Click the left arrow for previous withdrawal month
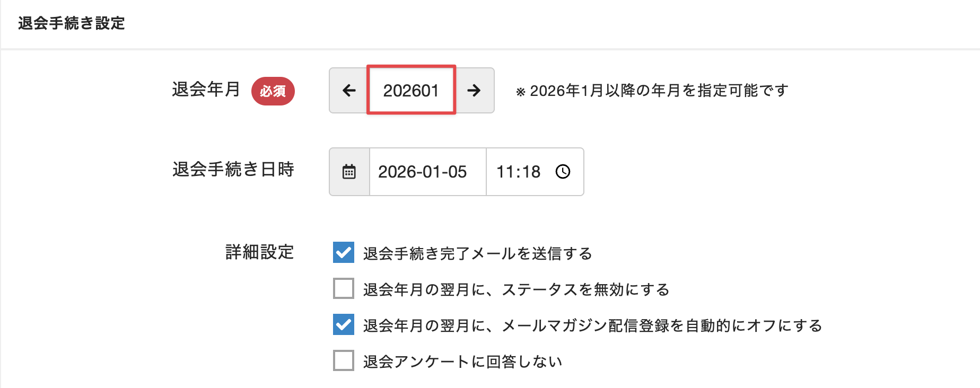Screen dimensions: 980x388 pyautogui.click(x=349, y=91)
